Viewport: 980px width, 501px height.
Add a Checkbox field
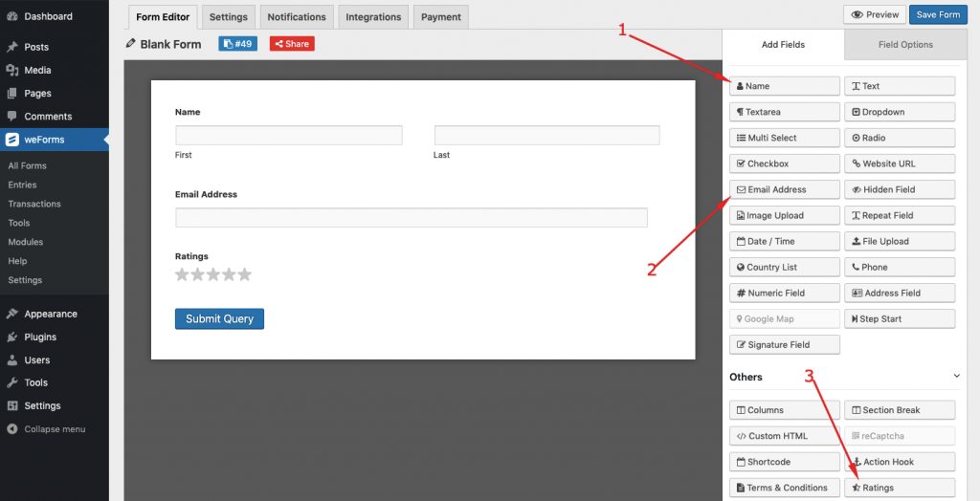coord(785,163)
